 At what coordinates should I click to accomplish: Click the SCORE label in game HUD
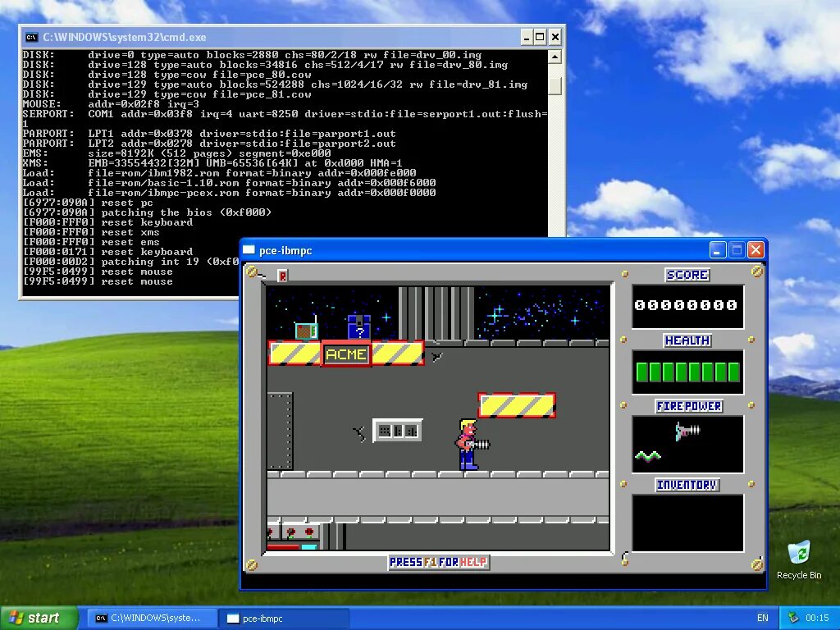pos(687,275)
